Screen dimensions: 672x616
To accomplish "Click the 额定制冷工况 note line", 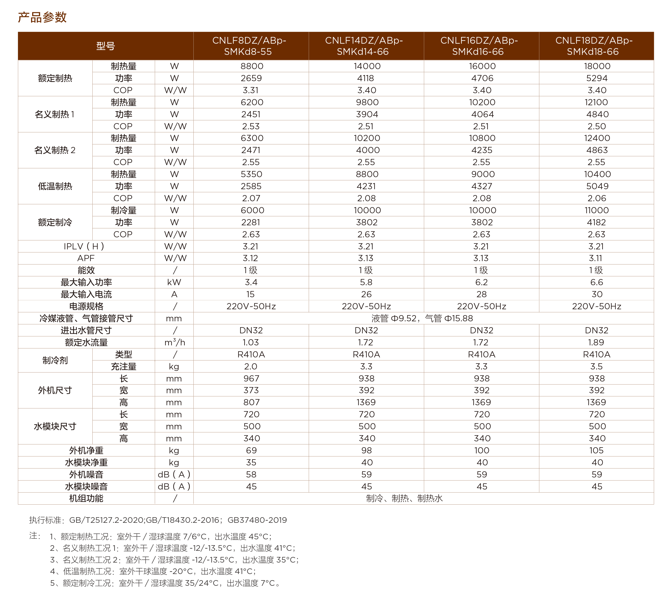I will point(166,583).
